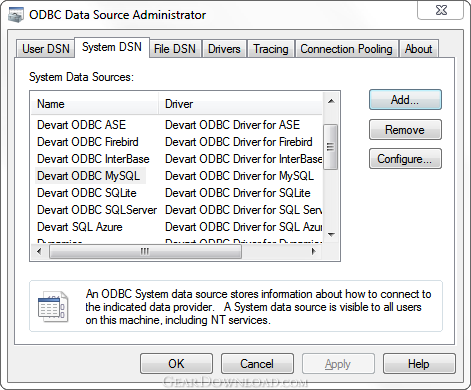The image size is (471, 390).
Task: Select the Connection Pooling tab
Action: (x=346, y=49)
